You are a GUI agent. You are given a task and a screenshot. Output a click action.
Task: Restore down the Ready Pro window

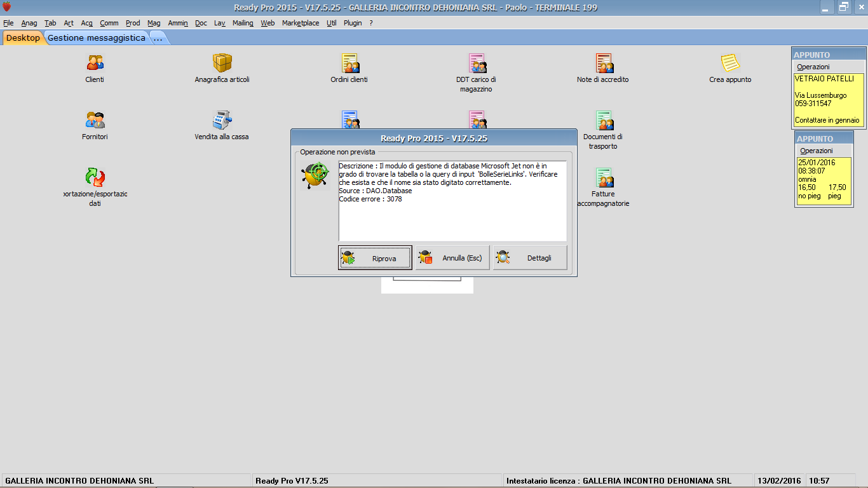[x=844, y=7]
